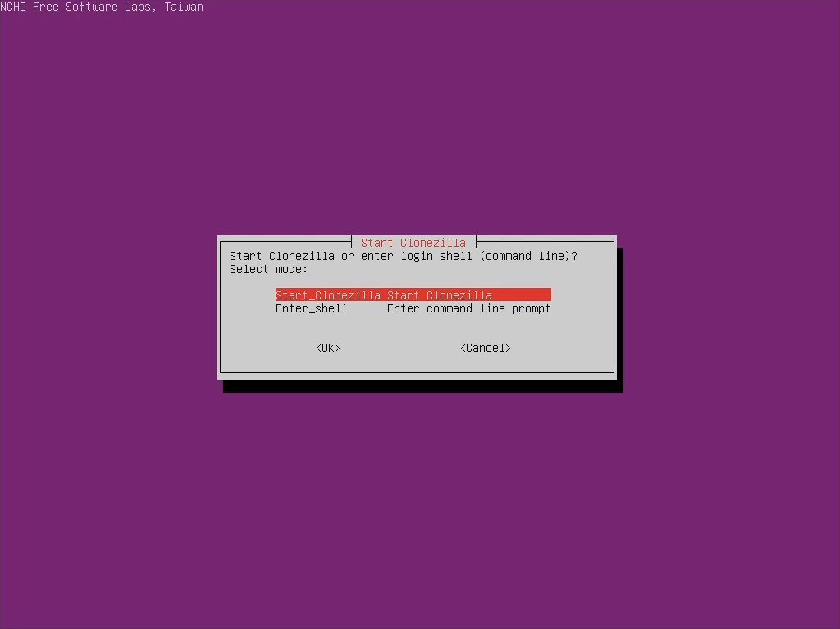This screenshot has height=629, width=840.
Task: Click the empty gray area between Ok and Cancel
Action: 400,348
